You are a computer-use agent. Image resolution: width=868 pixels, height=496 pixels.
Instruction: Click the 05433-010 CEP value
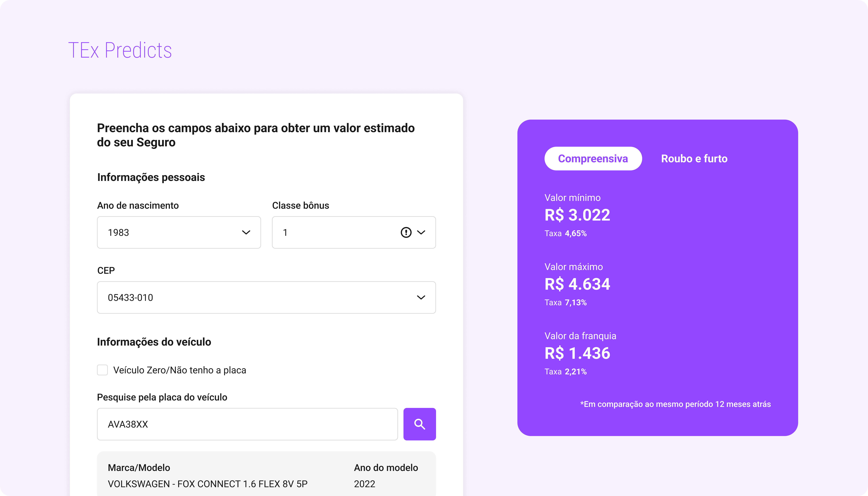click(130, 297)
